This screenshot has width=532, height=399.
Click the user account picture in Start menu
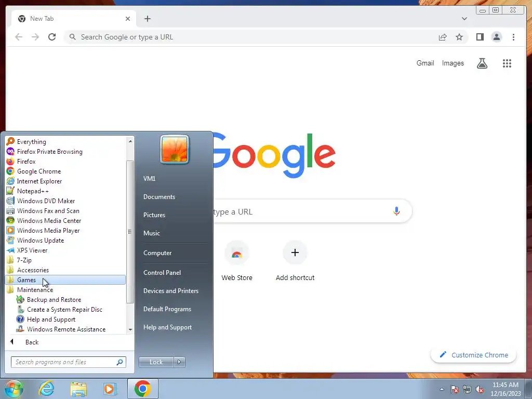click(x=175, y=149)
